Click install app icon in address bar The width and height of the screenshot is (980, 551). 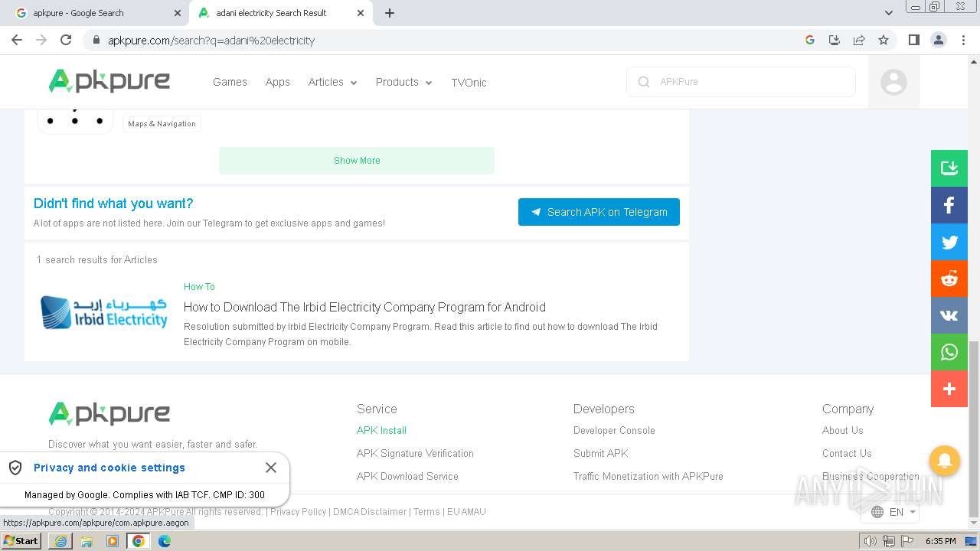click(x=835, y=40)
